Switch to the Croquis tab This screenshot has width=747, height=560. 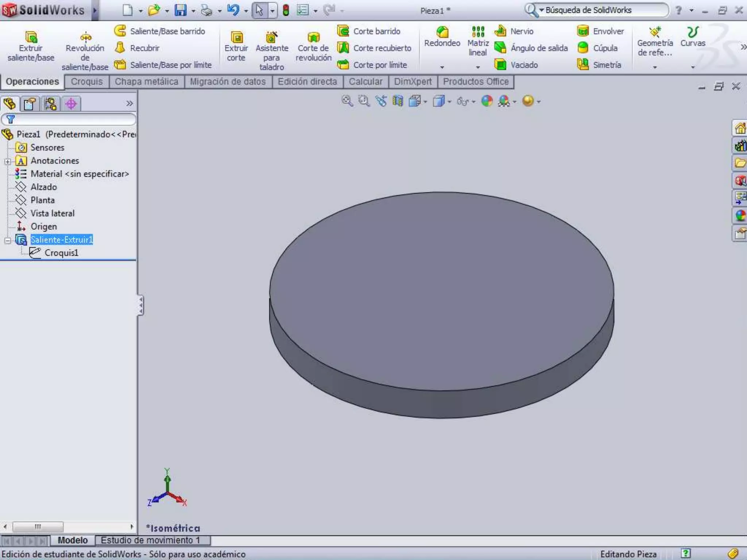87,82
